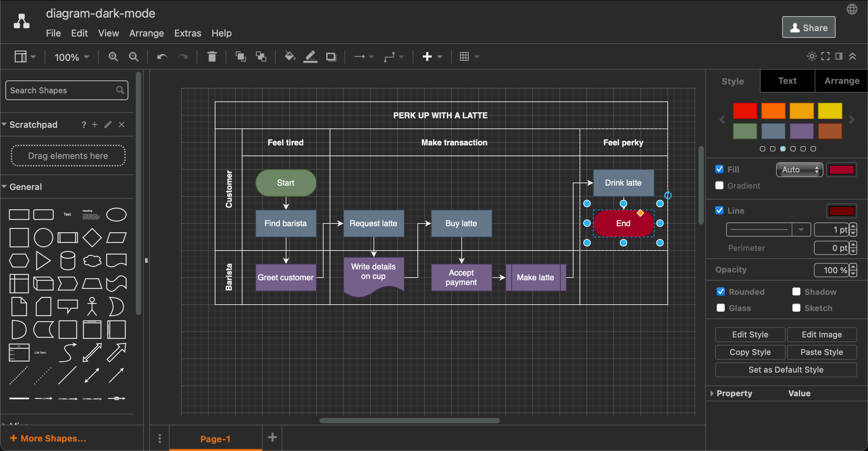Expand the Auto fill dropdown
The height and width of the screenshot is (451, 868).
(x=798, y=169)
